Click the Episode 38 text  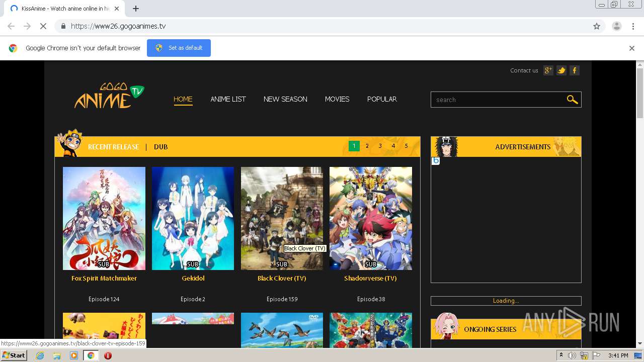(371, 299)
